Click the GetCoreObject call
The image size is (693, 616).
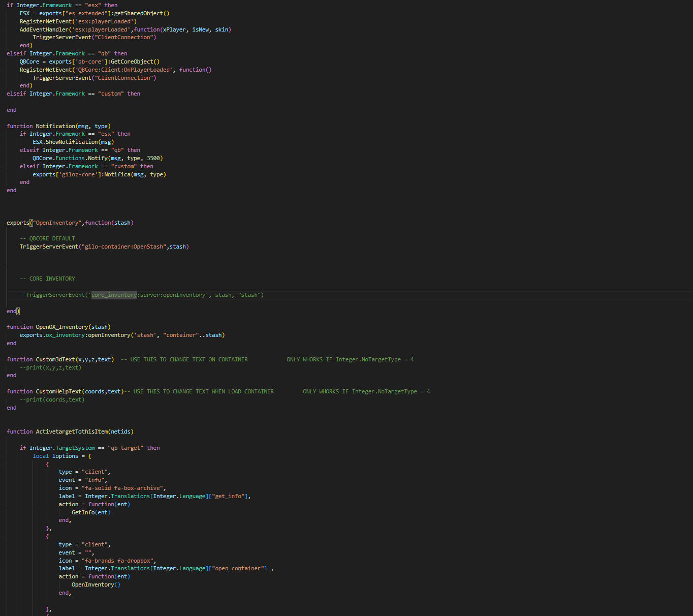(x=135, y=61)
